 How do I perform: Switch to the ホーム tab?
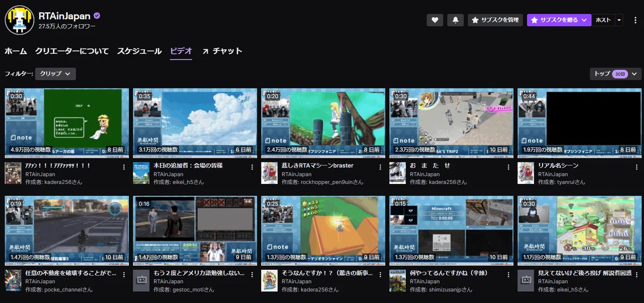pos(16,51)
